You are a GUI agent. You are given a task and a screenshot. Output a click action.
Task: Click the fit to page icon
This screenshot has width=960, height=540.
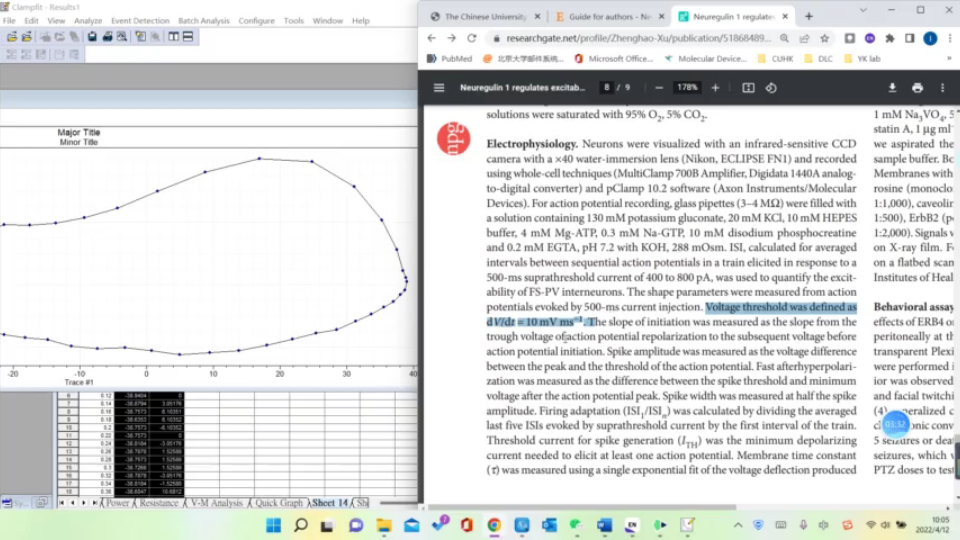748,88
